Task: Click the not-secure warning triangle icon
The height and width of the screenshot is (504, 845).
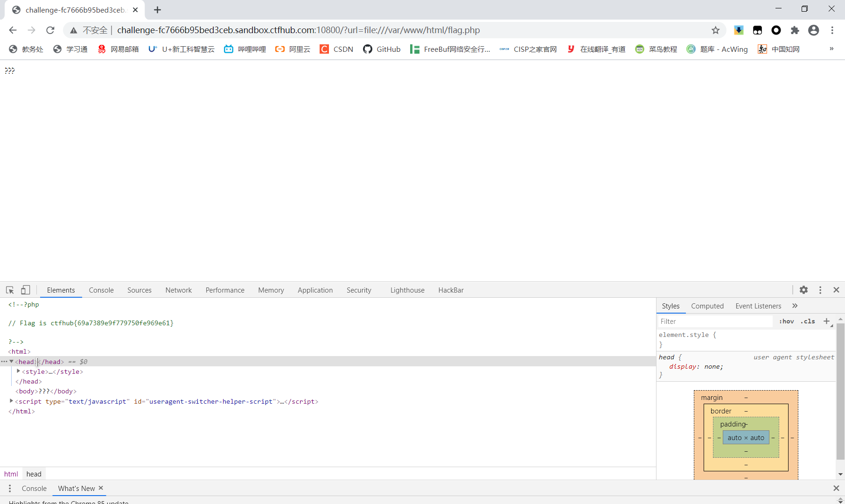Action: click(x=74, y=30)
